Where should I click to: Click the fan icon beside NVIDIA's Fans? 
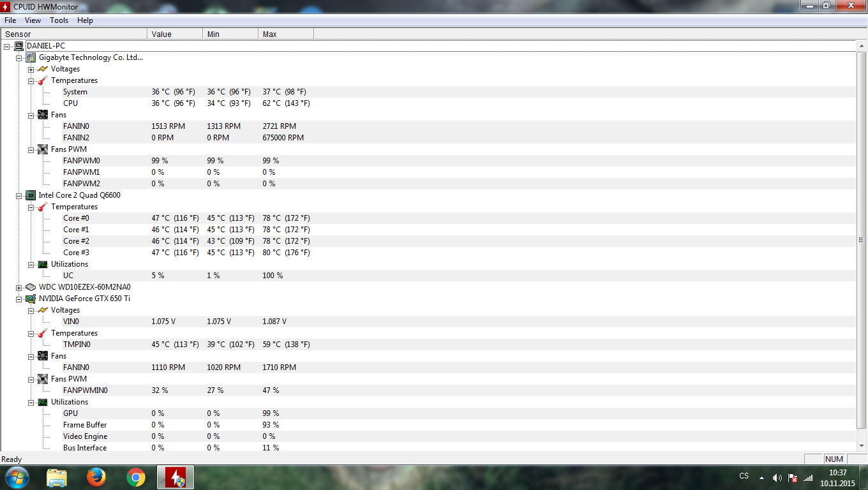click(x=43, y=356)
